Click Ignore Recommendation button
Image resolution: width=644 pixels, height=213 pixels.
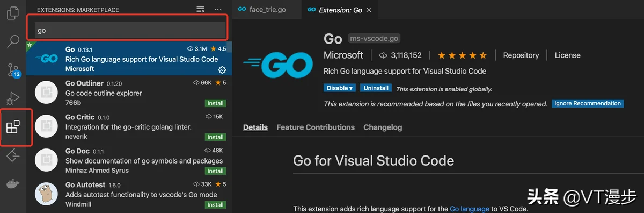pos(588,103)
